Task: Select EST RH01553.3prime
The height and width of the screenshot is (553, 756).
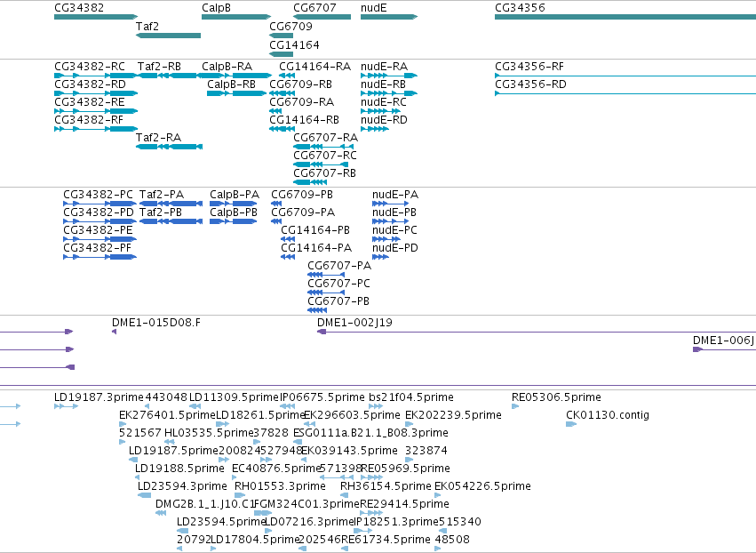Action: 280,486
